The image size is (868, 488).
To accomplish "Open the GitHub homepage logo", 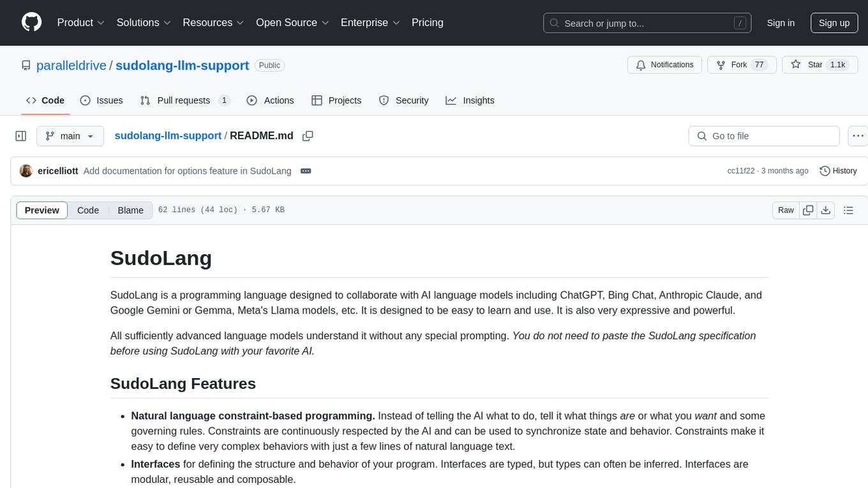I will (x=31, y=22).
